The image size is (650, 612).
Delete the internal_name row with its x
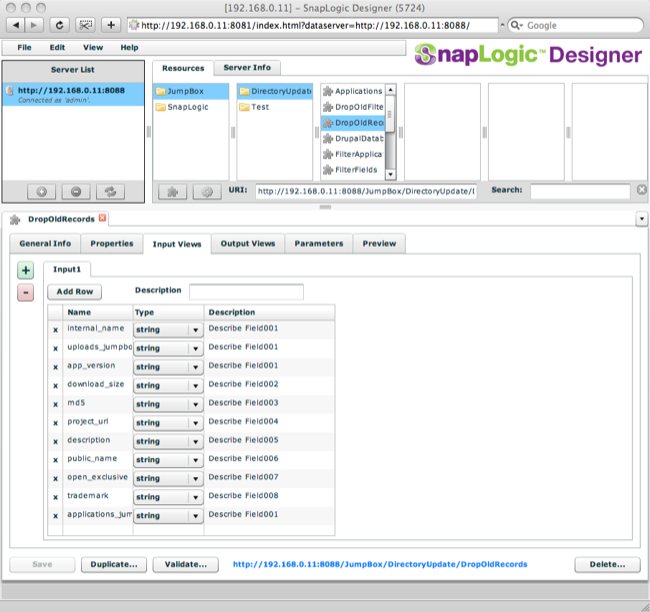point(55,330)
